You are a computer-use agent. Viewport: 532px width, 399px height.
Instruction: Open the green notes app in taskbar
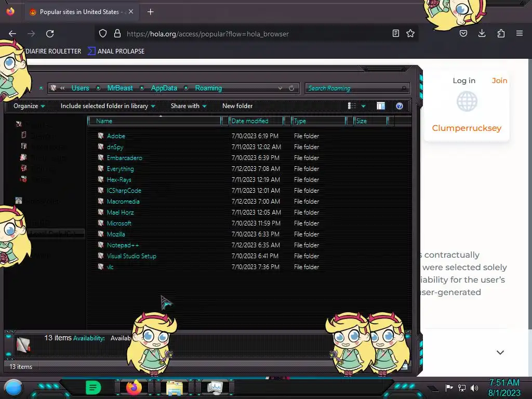(93, 388)
